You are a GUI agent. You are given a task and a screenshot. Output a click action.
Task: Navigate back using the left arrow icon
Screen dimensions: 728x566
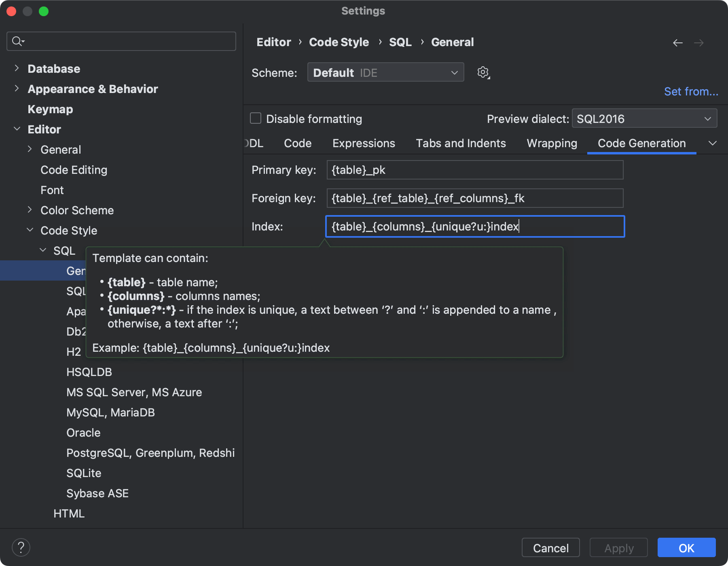click(678, 42)
